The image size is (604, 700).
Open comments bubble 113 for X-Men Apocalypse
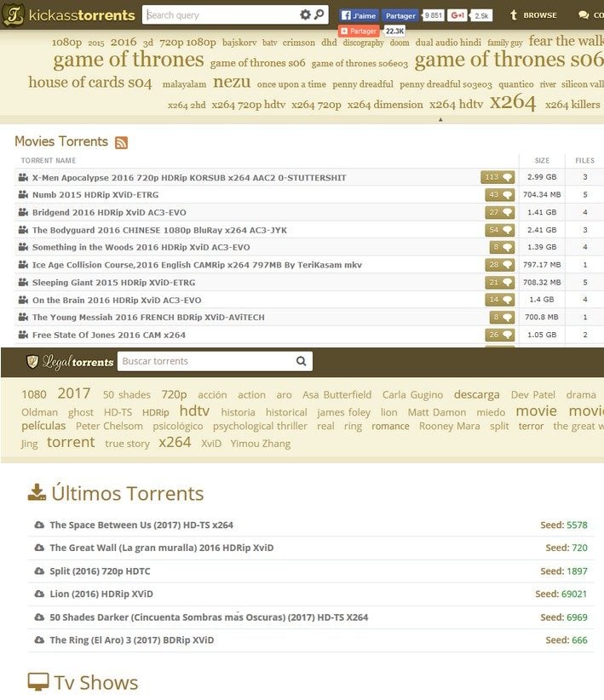coord(498,177)
